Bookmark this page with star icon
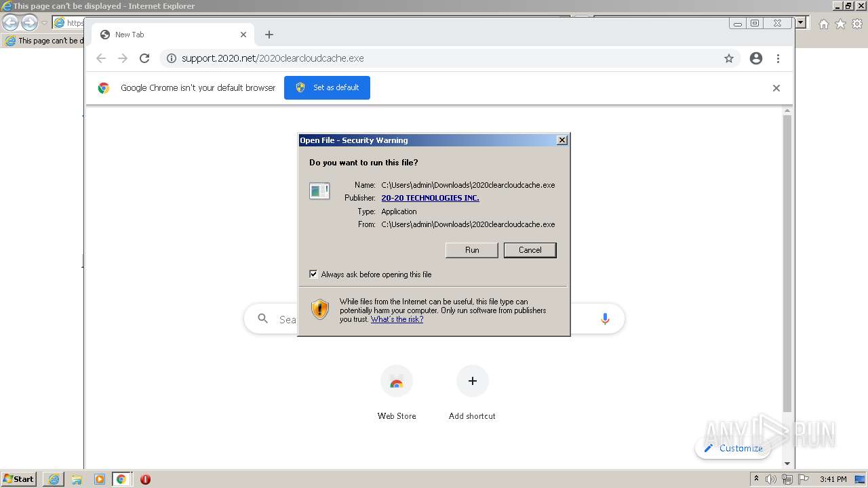The image size is (868, 488). [x=729, y=58]
